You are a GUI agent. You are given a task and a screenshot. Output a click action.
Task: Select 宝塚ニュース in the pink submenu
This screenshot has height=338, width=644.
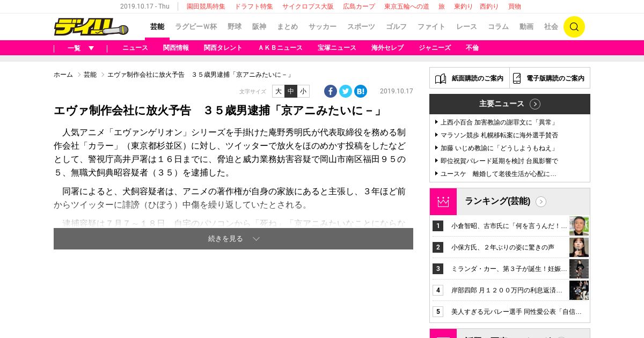337,48
